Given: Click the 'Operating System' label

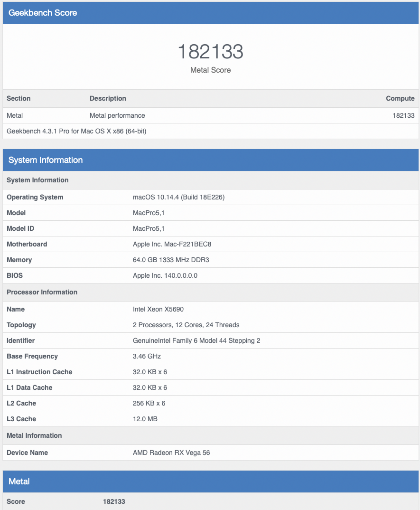Looking at the screenshot, I should pyautogui.click(x=35, y=197).
